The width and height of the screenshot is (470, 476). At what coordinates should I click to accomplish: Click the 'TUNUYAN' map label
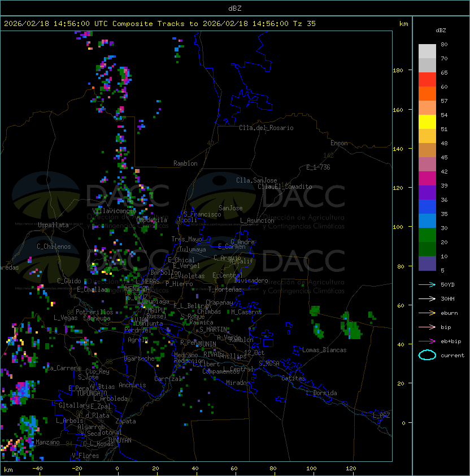[x=120, y=440]
